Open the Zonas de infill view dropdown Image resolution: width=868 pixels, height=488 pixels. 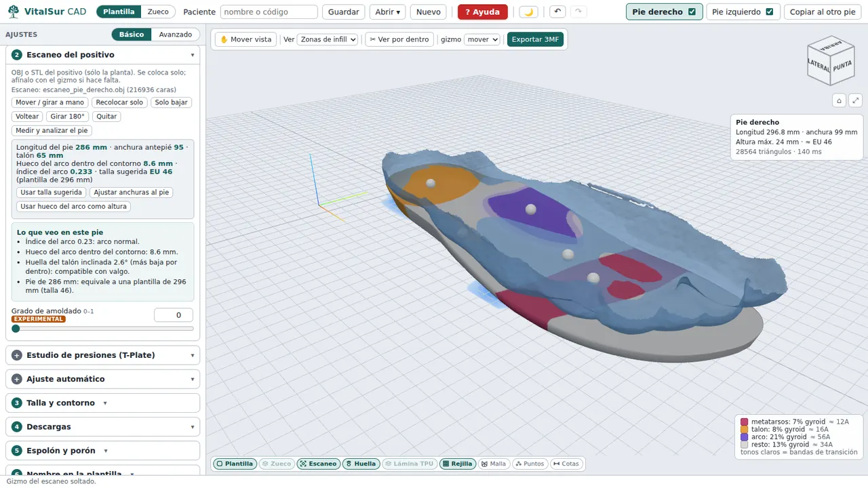(328, 39)
